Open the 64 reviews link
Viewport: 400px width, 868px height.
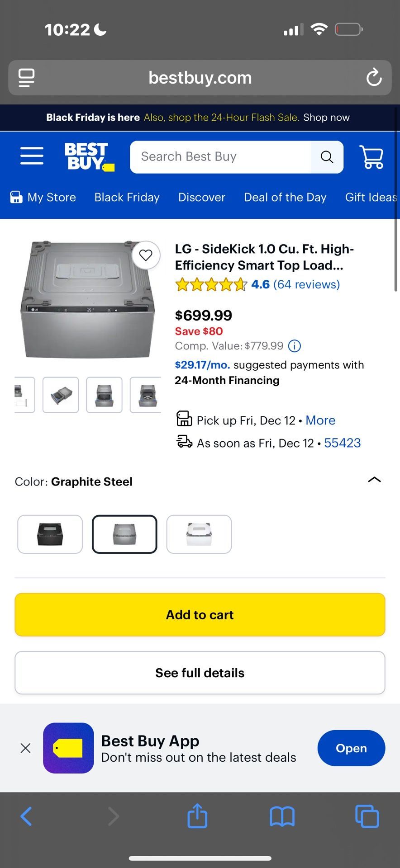coord(306,284)
